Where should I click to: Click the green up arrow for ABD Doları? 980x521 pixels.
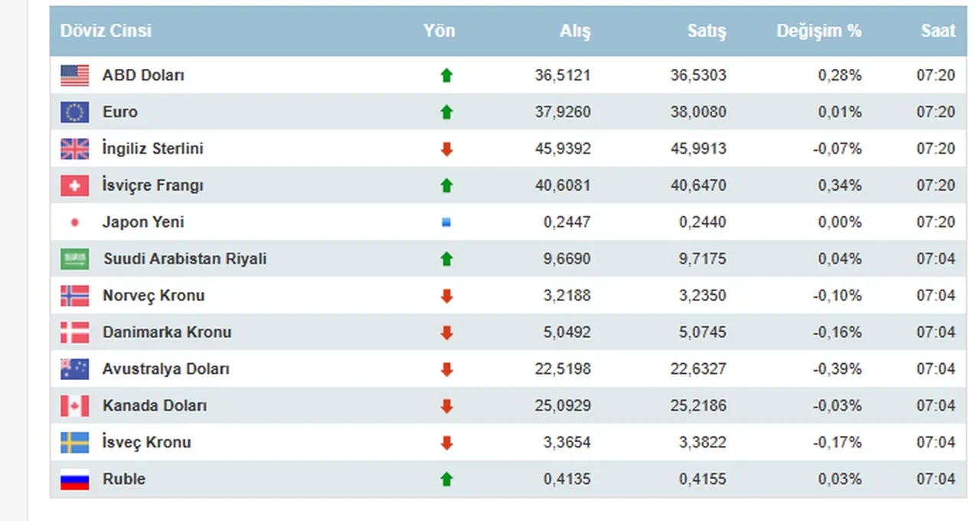(446, 75)
